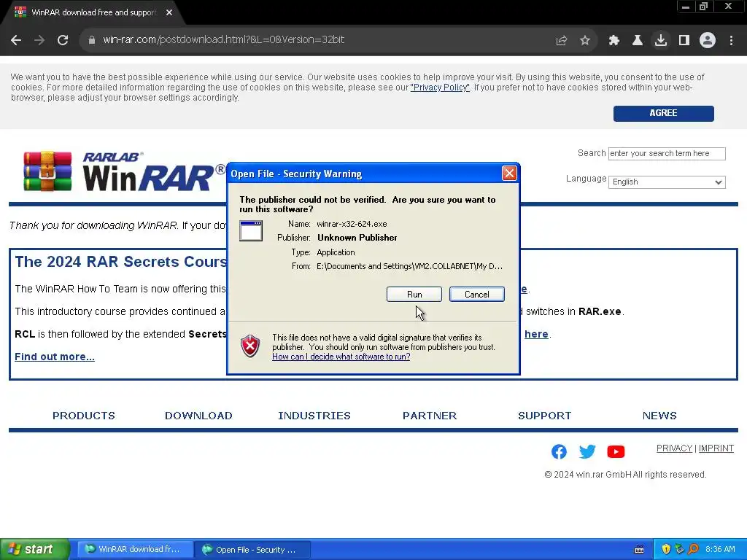The image size is (747, 560).
Task: Click the YouTube icon
Action: pyautogui.click(x=616, y=451)
